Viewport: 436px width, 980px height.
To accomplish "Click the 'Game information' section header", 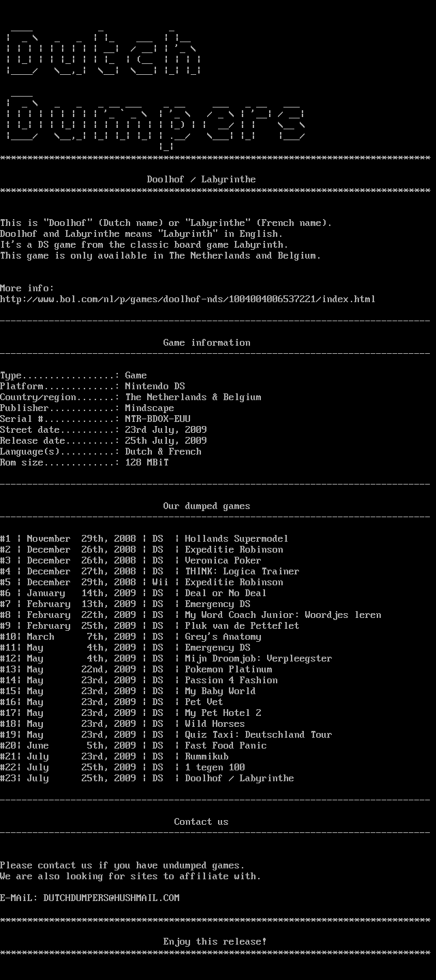I will (207, 343).
